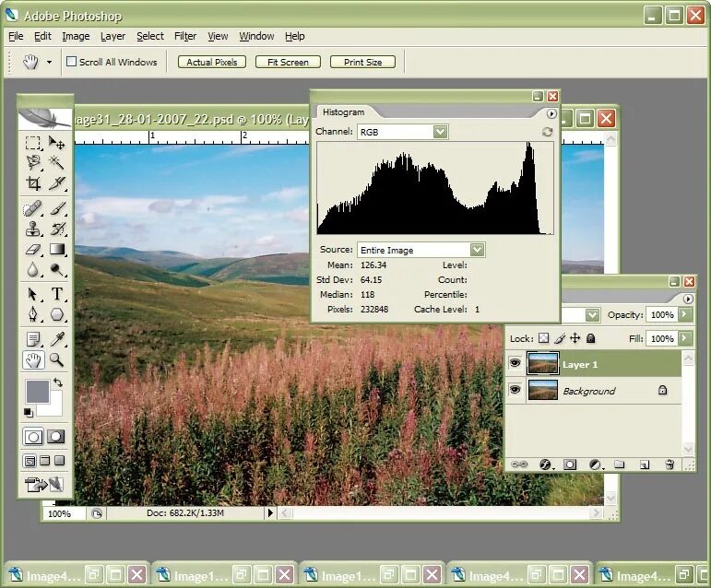This screenshot has height=588, width=711.
Task: Open Layers panel options menu arrow
Action: (x=688, y=299)
